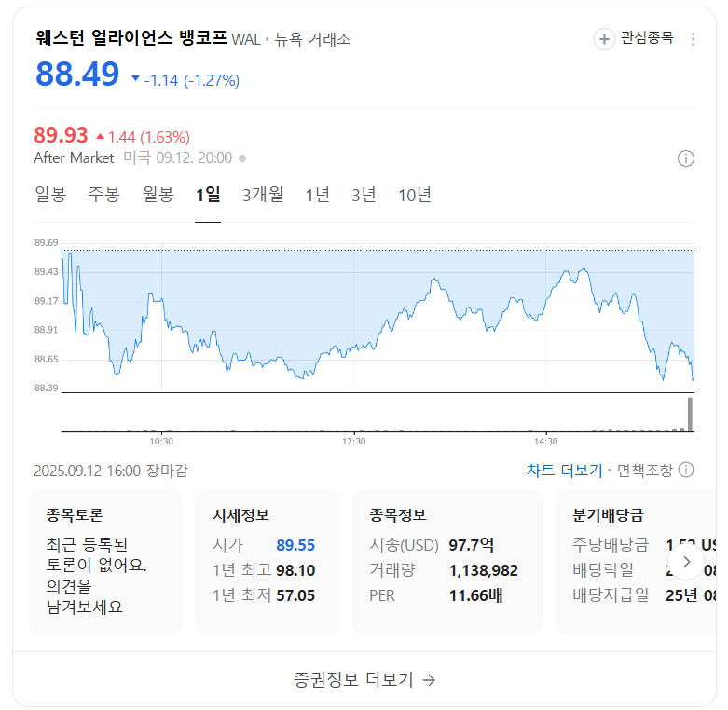Open the After Market info icon
Image resolution: width=728 pixels, height=710 pixels.
[685, 158]
